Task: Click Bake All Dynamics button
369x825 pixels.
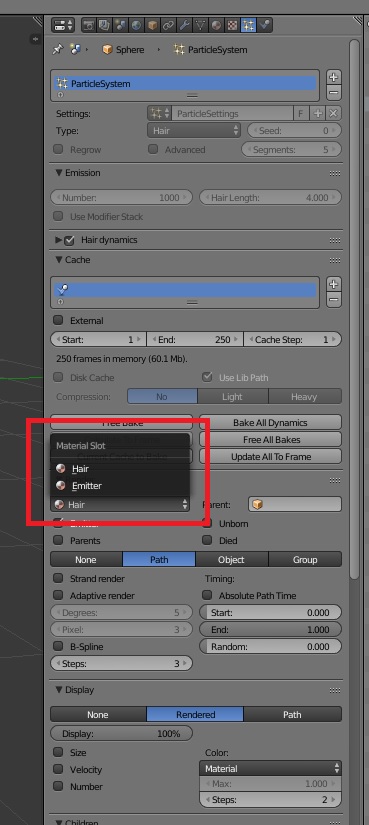Action: 271,422
